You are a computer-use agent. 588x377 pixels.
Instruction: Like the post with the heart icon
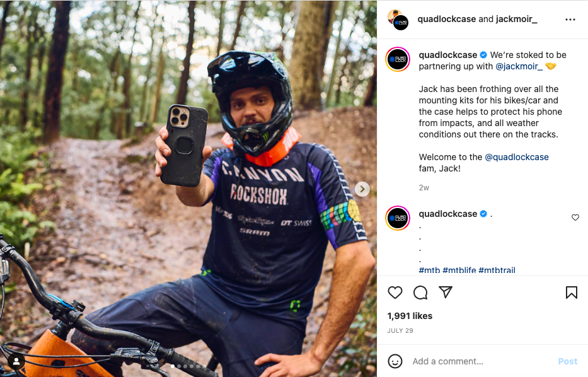click(395, 293)
